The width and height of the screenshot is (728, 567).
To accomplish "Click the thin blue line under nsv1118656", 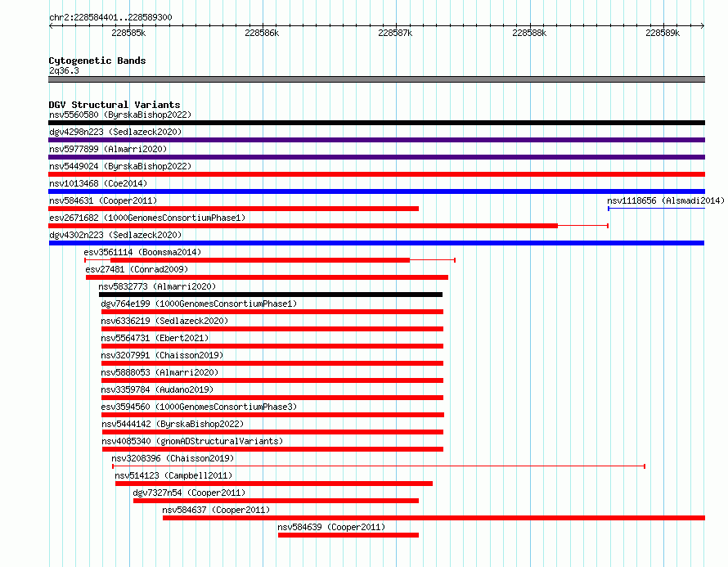I will 657,209.
